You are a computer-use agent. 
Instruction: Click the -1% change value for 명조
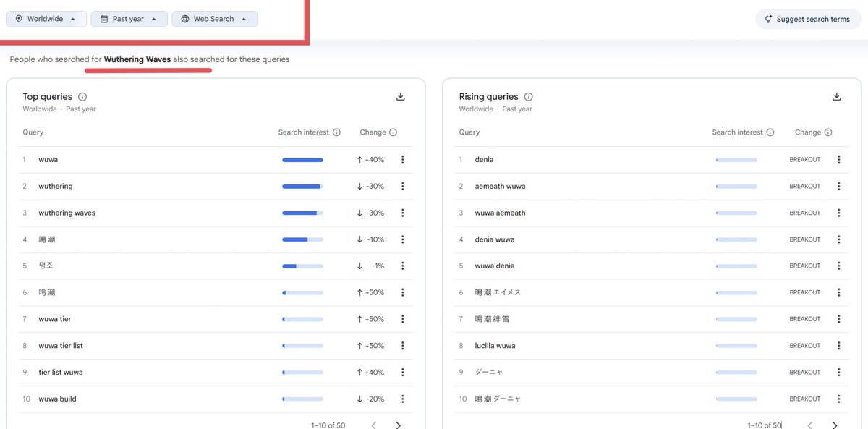(x=370, y=266)
